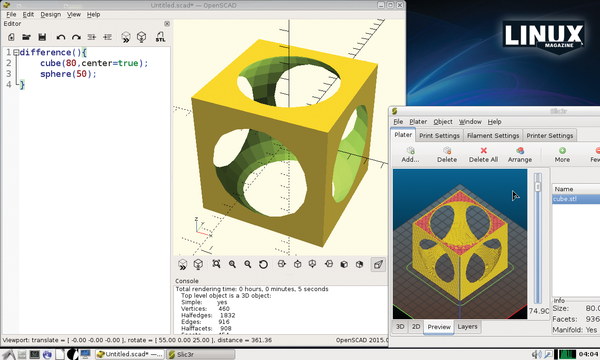Click the Export as STL toolbar icon
The image size is (600, 360).
[x=160, y=37]
